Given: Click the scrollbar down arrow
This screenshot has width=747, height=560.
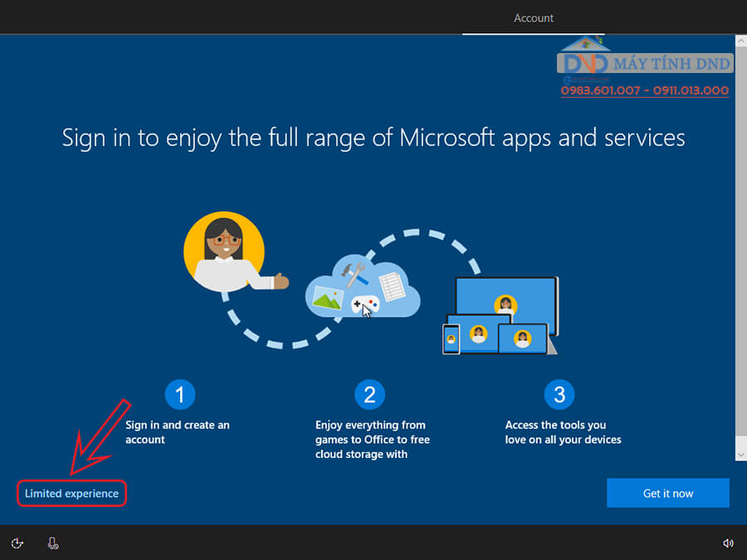Looking at the screenshot, I should click(x=741, y=455).
